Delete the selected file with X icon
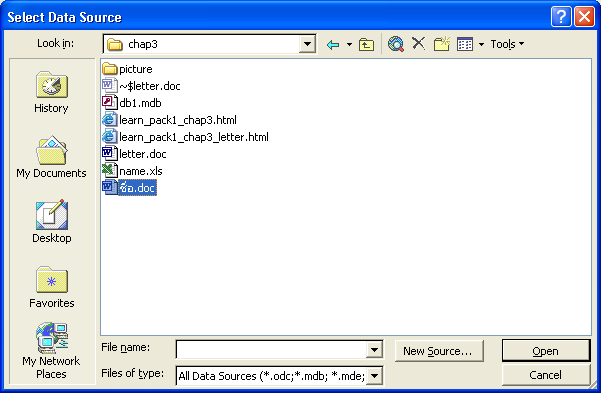The height and width of the screenshot is (393, 601). click(x=419, y=43)
